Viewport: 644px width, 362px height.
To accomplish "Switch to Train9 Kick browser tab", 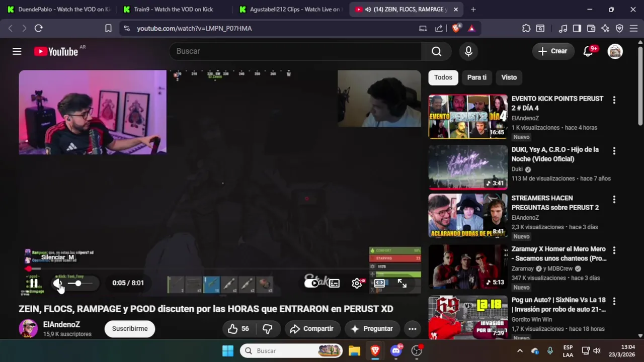I will click(x=174, y=9).
